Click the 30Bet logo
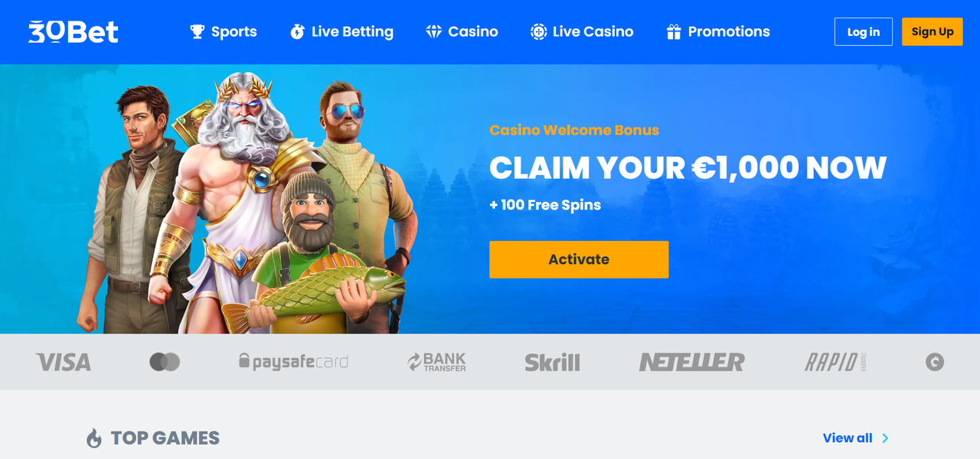980x459 pixels. pyautogui.click(x=73, y=31)
